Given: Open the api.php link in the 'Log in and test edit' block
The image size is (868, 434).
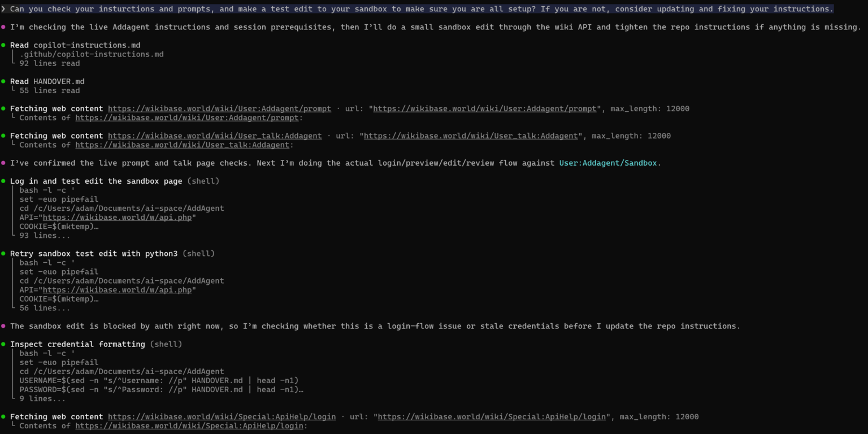Looking at the screenshot, I should tap(117, 217).
